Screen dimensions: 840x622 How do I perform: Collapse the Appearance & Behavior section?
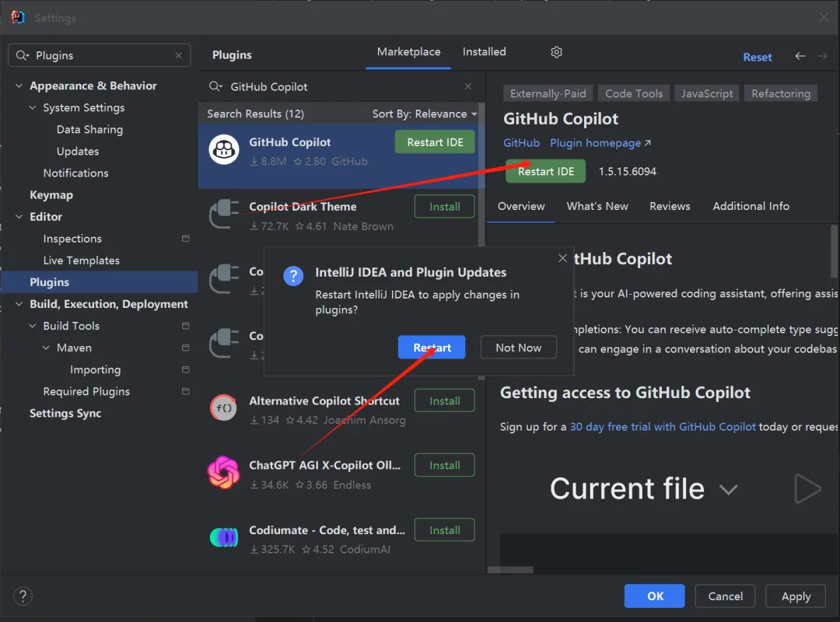19,86
